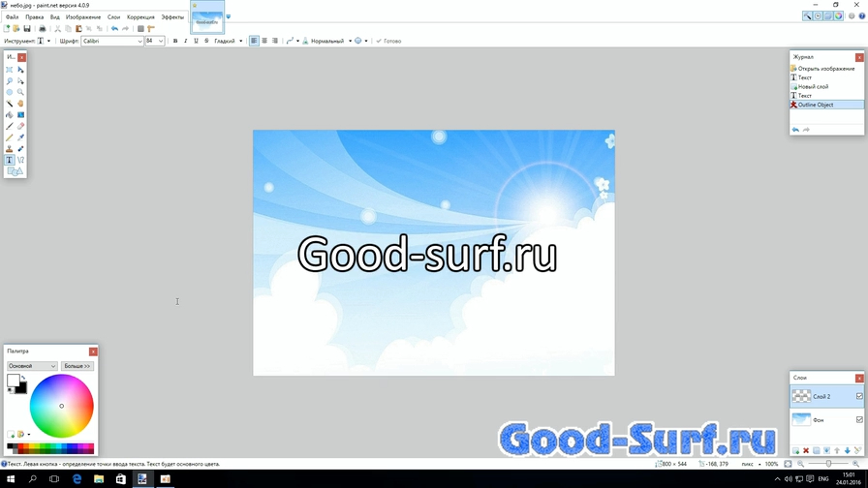Set text alignment to left
The image size is (868, 488).
(x=254, y=41)
